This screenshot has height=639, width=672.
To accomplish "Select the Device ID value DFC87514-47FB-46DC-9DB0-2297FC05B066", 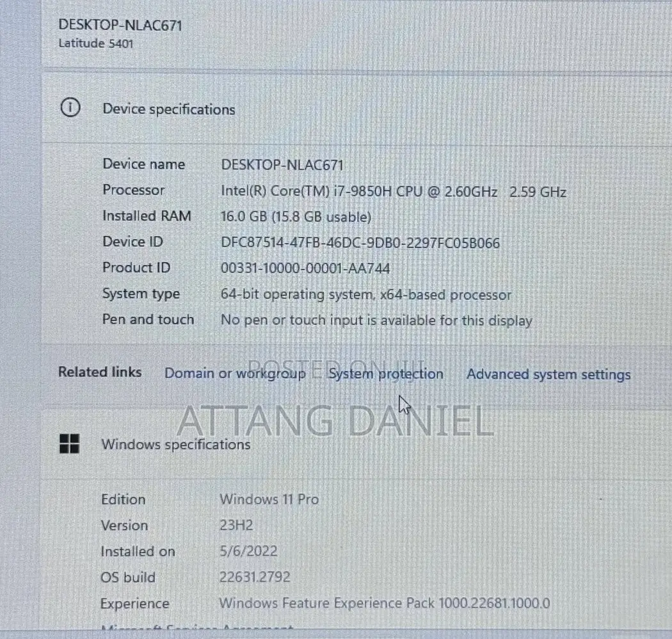I will [360, 243].
